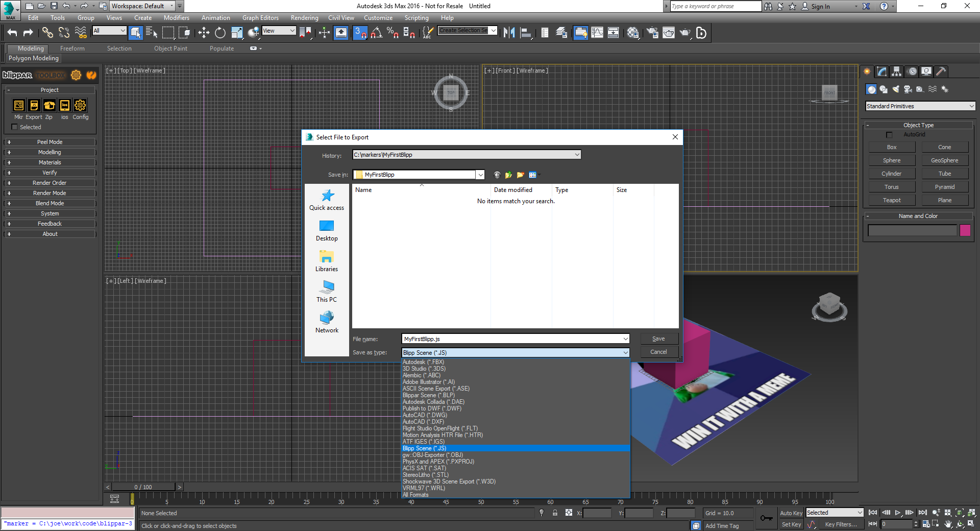Open the selection filter All dropdown

coord(109,31)
